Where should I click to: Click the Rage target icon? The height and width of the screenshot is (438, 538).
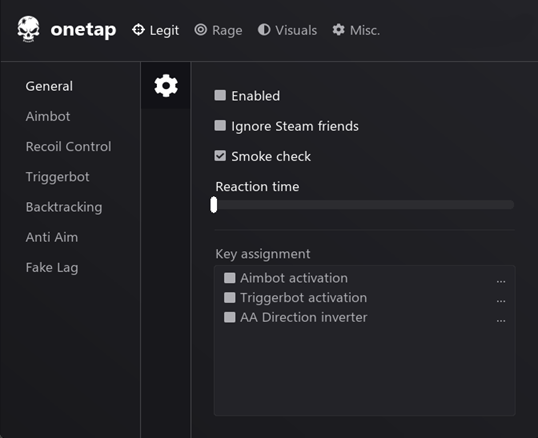201,30
